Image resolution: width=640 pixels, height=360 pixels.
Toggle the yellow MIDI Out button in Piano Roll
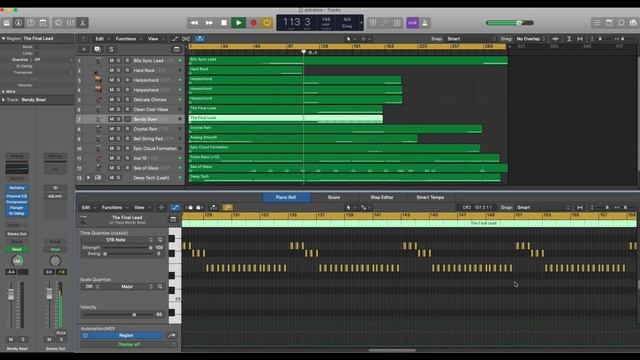point(227,207)
